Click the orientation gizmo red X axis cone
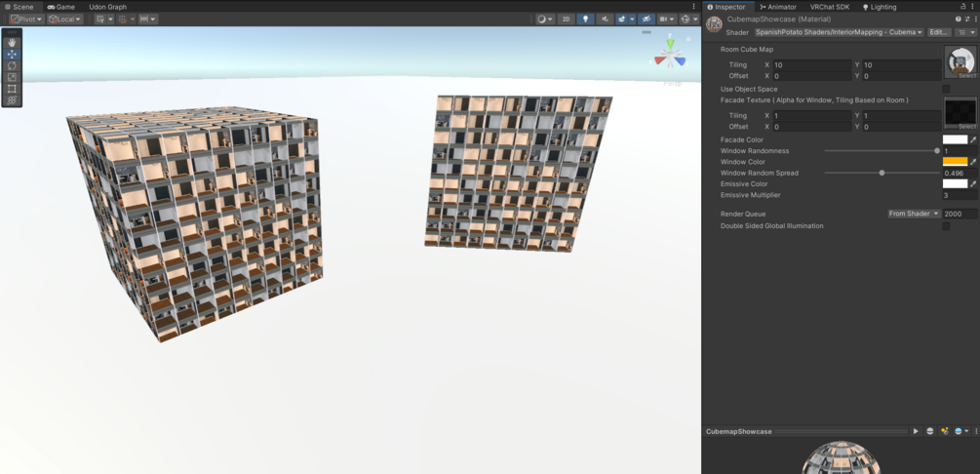This screenshot has height=474, width=980. point(659,61)
